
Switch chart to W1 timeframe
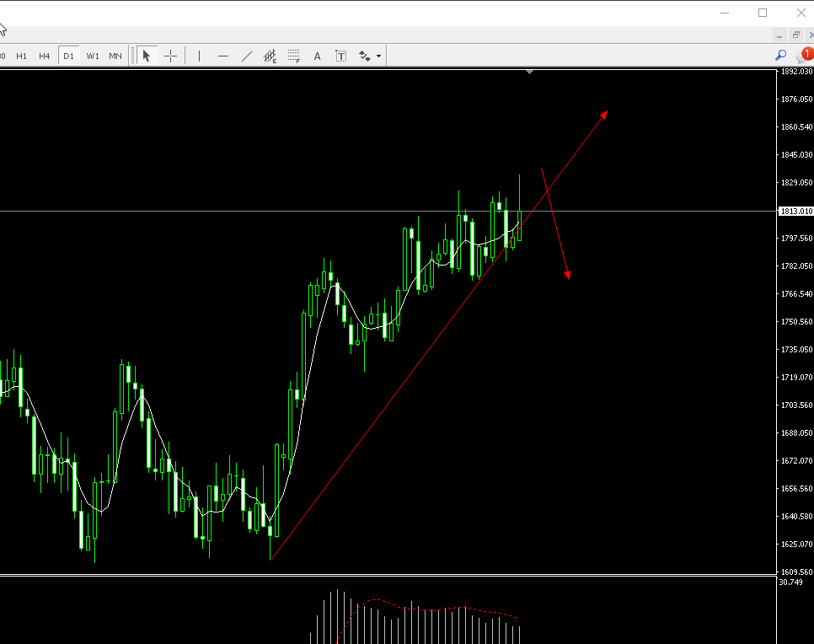93,56
